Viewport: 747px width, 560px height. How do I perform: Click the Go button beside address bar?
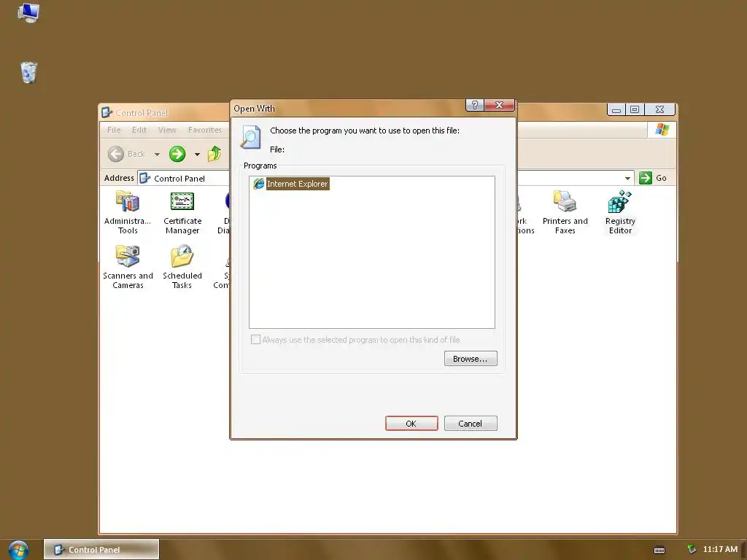tap(653, 178)
